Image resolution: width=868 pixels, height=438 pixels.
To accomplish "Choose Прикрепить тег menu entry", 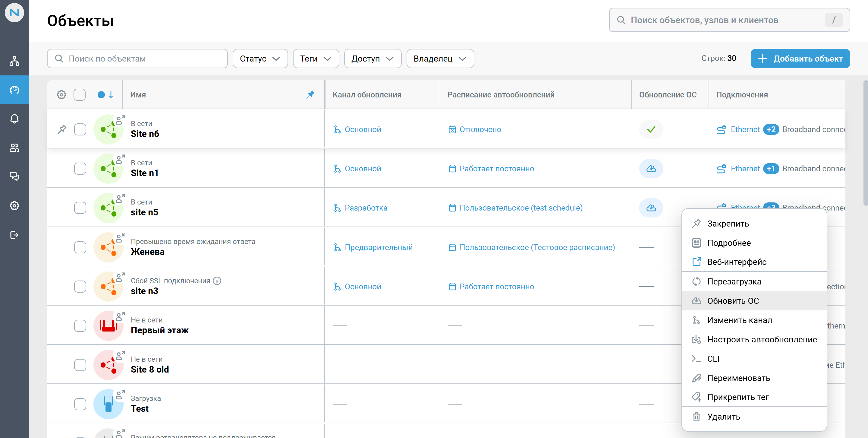I will (754, 397).
